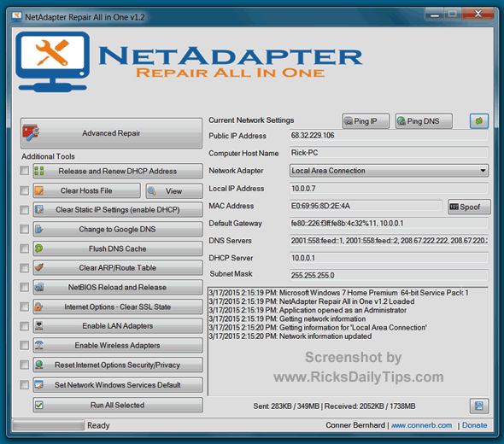Tick Set Network Windows Services Default checkbox
Image resolution: width=504 pixels, height=444 pixels.
coord(25,384)
